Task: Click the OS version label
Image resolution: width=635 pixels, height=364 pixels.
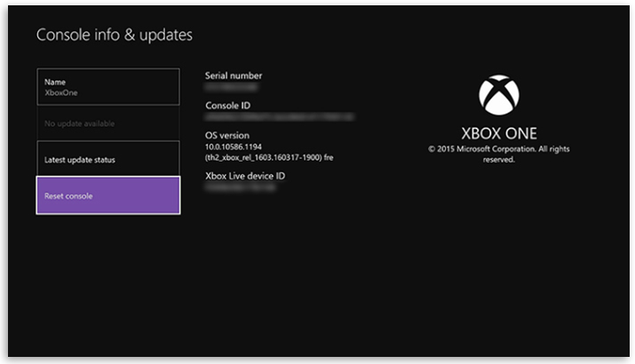Action: 227,135
